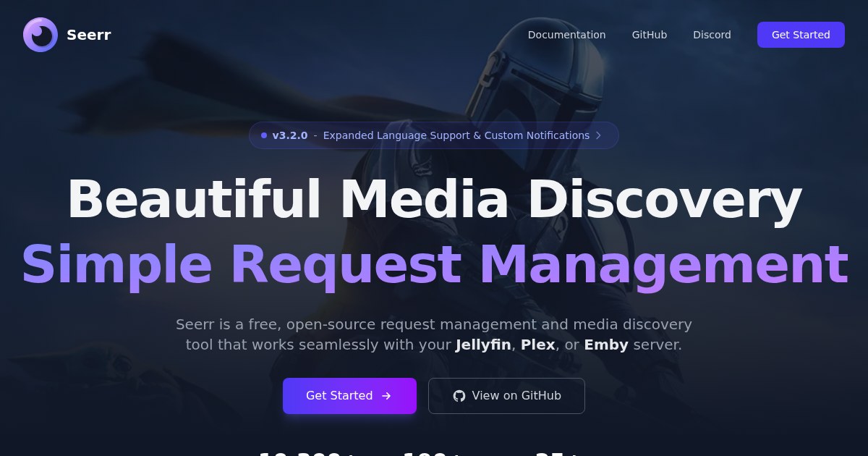Click the chevron on release banner
Image resolution: width=868 pixels, height=456 pixels.
[x=598, y=135]
